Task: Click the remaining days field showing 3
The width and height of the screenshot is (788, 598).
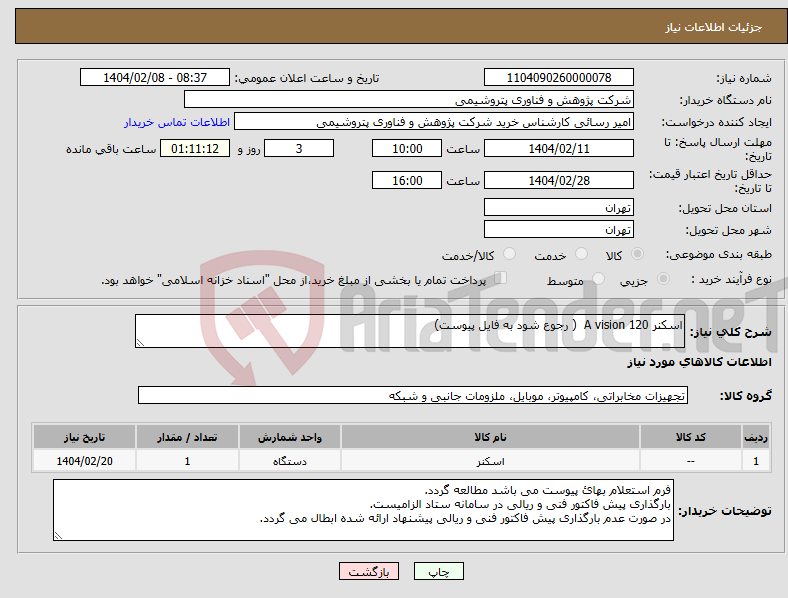Action: (x=299, y=148)
